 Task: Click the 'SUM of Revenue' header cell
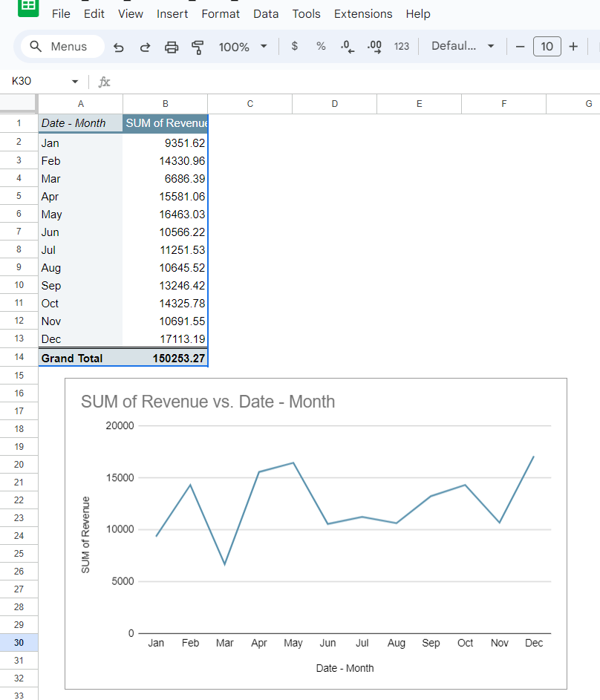tap(165, 123)
